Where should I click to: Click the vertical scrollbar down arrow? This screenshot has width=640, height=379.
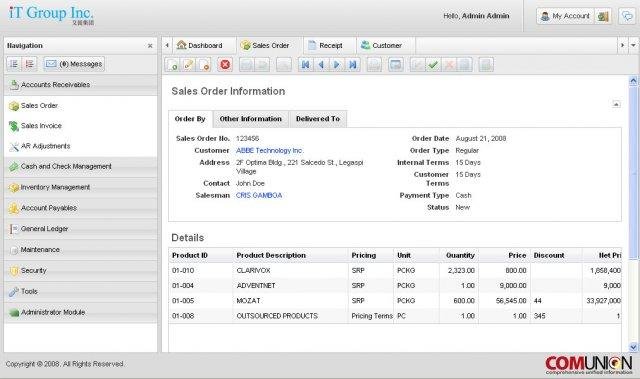click(633, 347)
